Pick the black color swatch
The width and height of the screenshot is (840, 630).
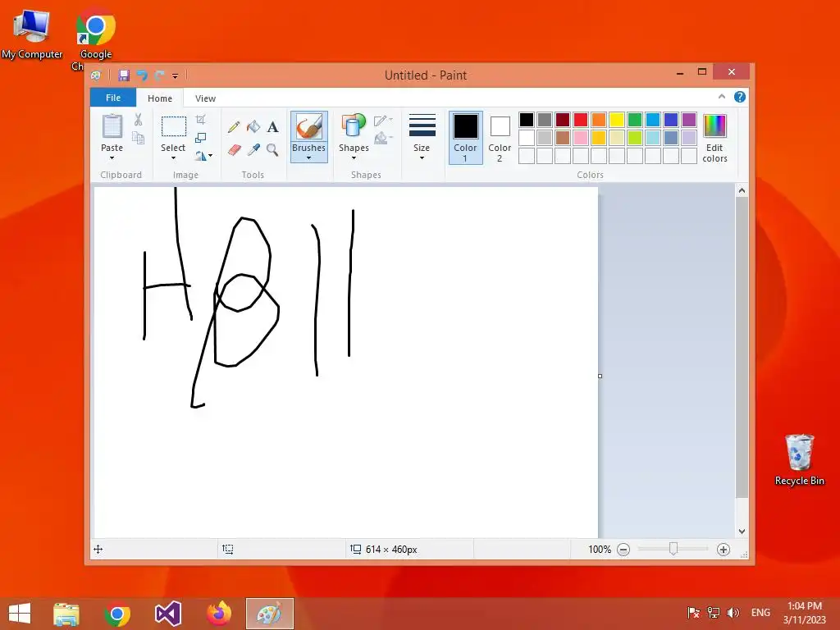click(527, 120)
